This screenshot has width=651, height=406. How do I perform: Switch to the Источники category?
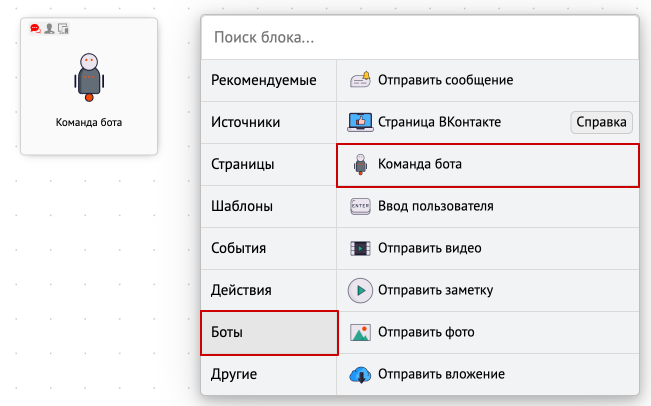269,122
